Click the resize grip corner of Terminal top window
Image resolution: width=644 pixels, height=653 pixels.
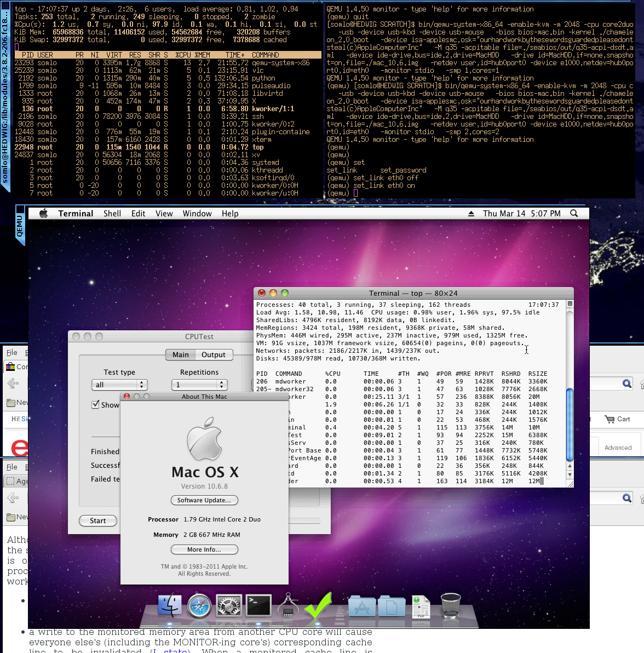point(570,484)
